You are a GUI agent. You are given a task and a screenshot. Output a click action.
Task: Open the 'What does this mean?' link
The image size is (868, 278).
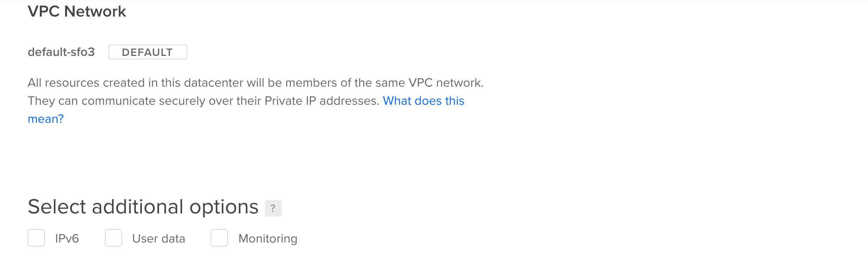point(423,101)
